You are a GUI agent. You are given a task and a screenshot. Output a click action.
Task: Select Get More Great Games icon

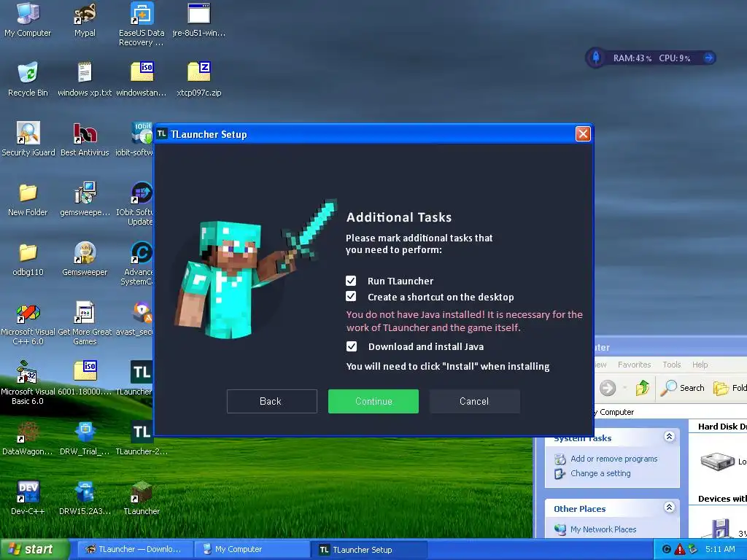click(x=85, y=323)
